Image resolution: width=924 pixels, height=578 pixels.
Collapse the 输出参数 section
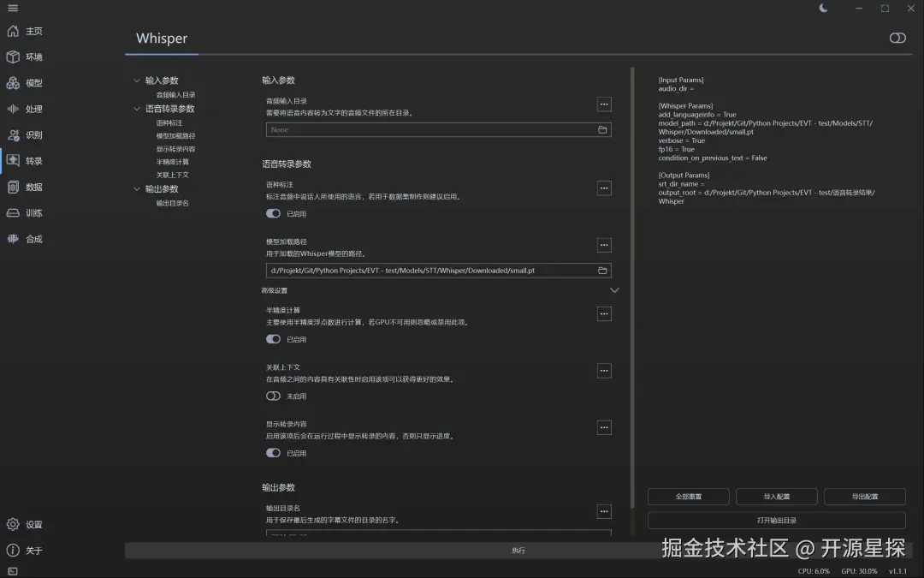[135, 189]
